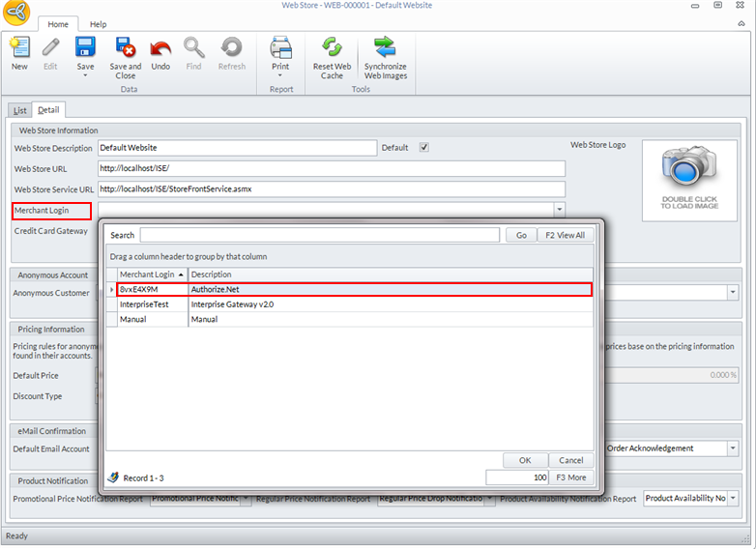Expand the Merchant Login dropdown arrow

(558, 209)
